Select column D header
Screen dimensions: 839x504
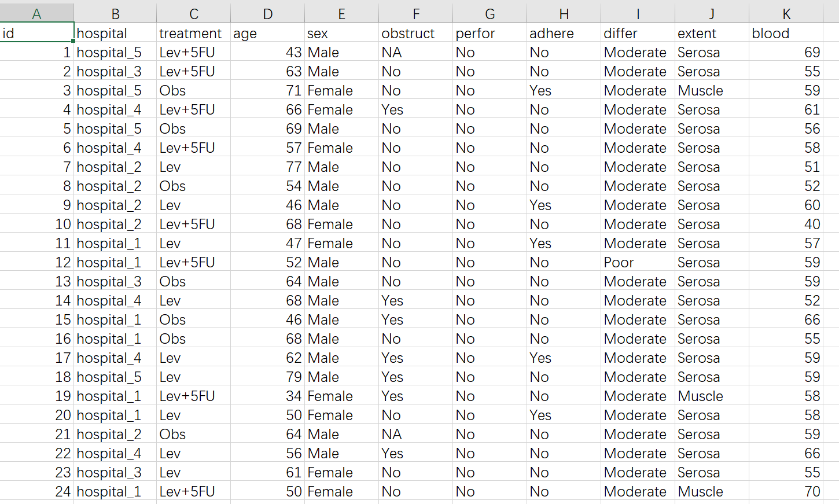pyautogui.click(x=267, y=13)
